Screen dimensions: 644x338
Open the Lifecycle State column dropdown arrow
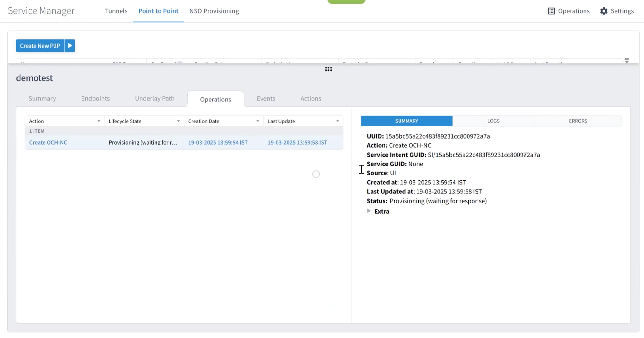coord(178,121)
